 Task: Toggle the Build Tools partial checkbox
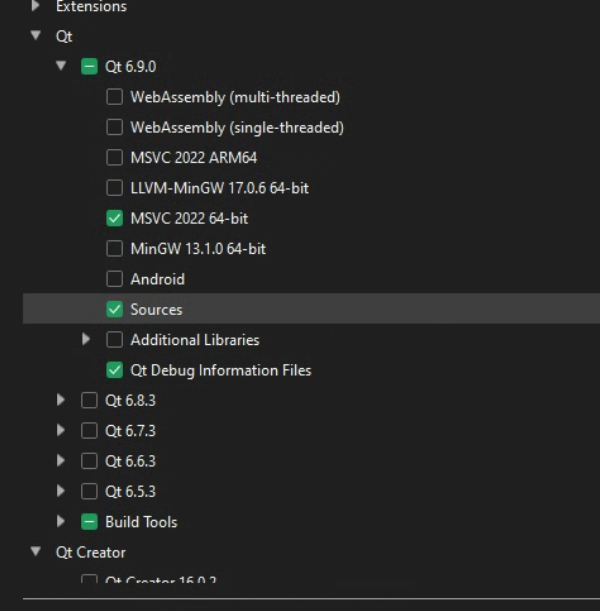[89, 522]
